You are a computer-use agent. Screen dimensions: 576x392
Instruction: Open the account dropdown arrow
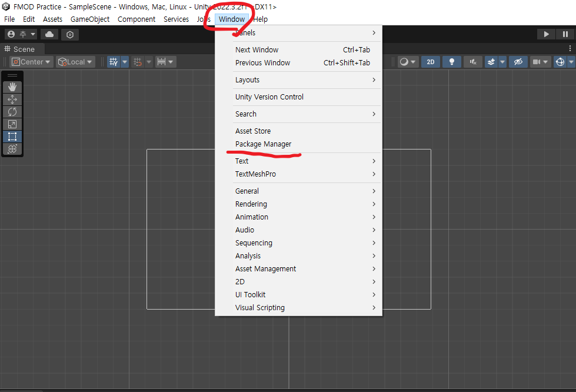tap(33, 34)
